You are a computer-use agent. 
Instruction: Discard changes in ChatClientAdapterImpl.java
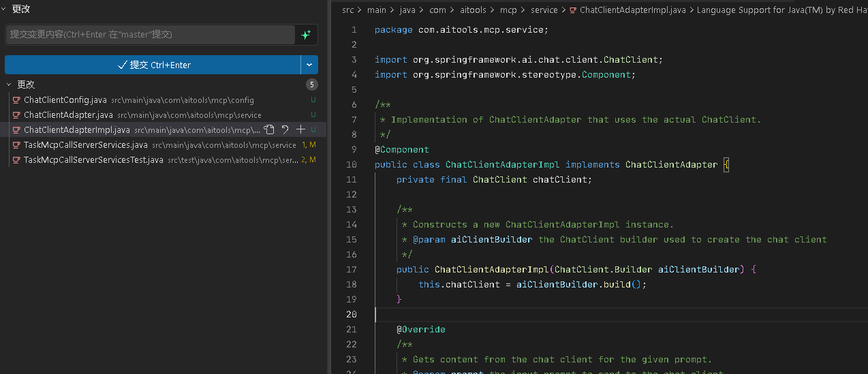[285, 129]
